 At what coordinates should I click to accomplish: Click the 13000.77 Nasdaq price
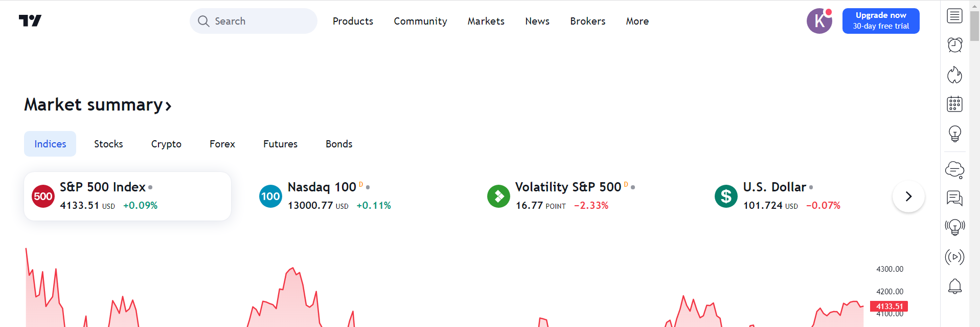click(x=310, y=205)
